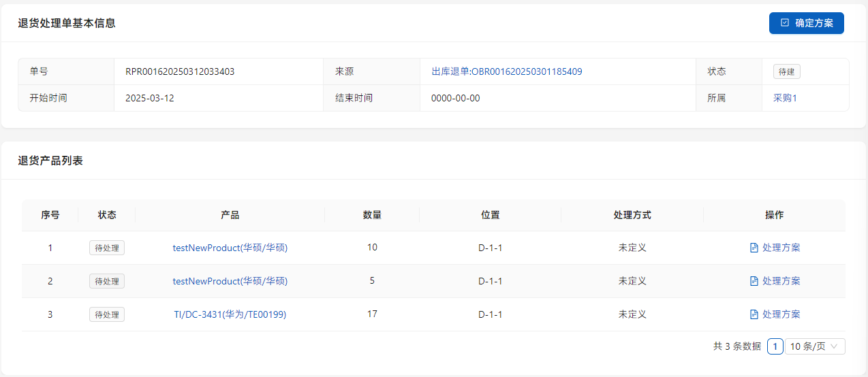Click document icon for row 1 处理方案
This screenshot has width=868, height=377.
(754, 248)
